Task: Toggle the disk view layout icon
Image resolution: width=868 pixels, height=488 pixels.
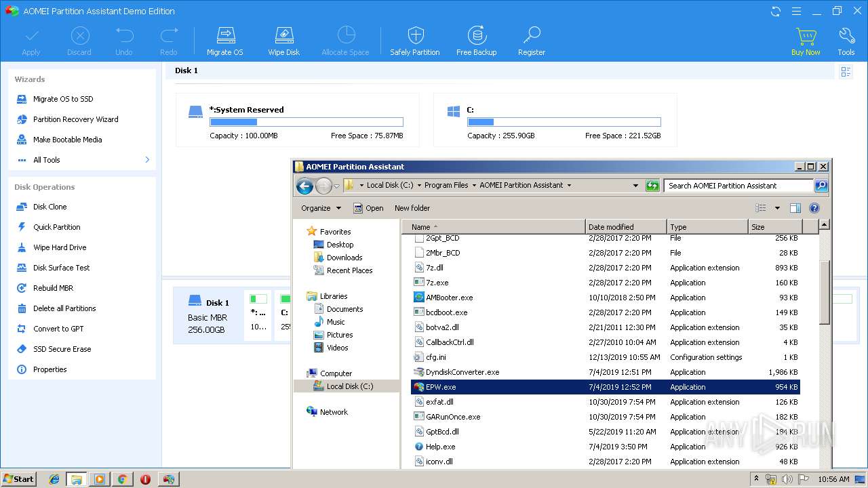Action: (846, 72)
